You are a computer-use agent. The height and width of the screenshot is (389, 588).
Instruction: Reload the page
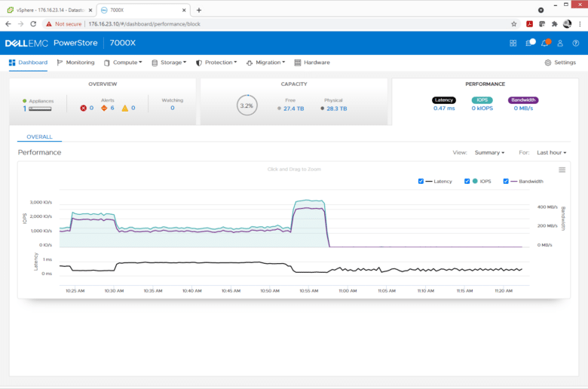(x=33, y=24)
